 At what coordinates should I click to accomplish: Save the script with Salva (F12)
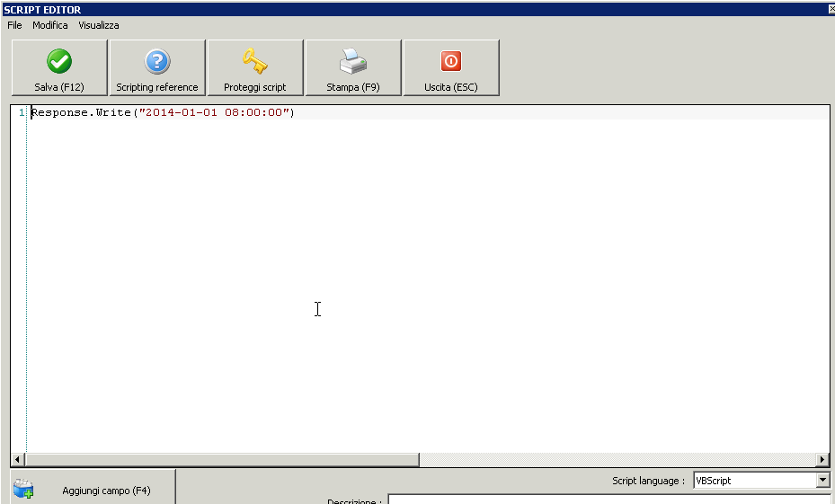point(59,67)
